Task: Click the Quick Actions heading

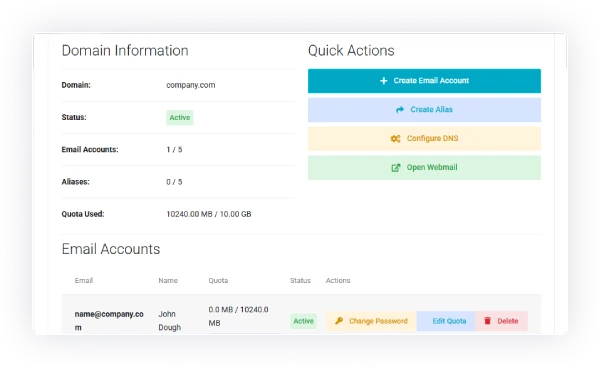Action: (x=351, y=51)
